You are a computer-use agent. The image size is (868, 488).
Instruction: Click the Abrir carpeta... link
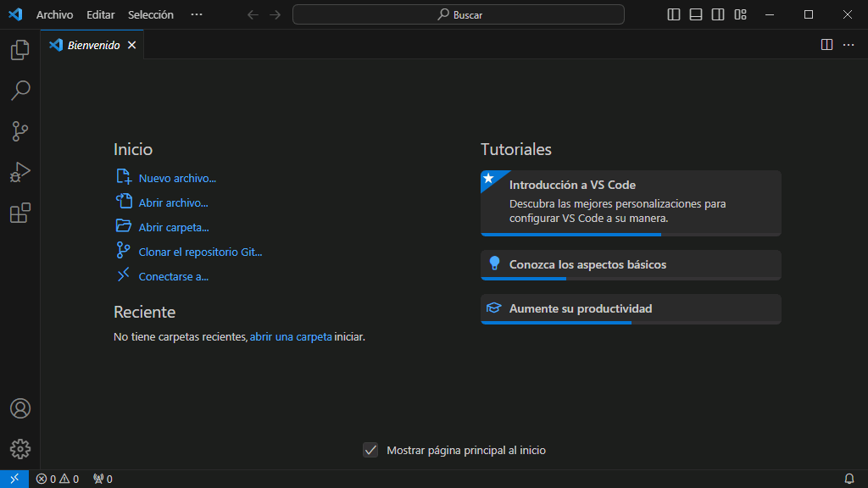coord(173,227)
